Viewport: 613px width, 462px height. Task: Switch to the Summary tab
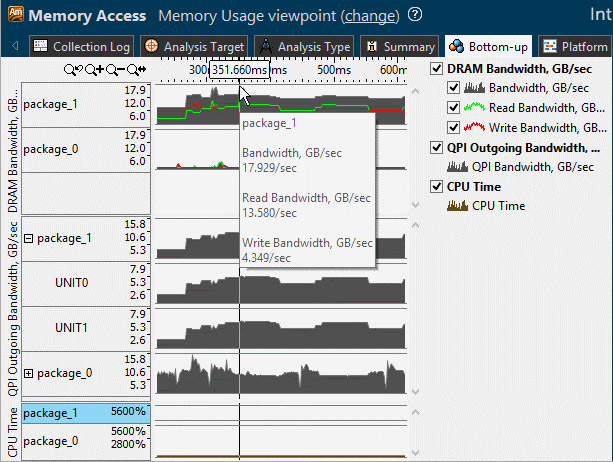click(x=400, y=46)
